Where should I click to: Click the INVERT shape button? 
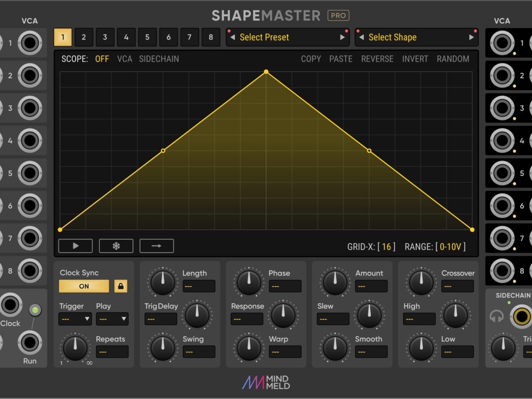415,59
